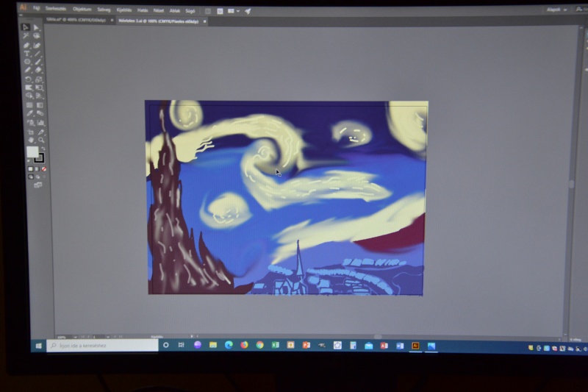Select the Line Segment tool
Screen dimensions: 588x392
tap(37, 54)
